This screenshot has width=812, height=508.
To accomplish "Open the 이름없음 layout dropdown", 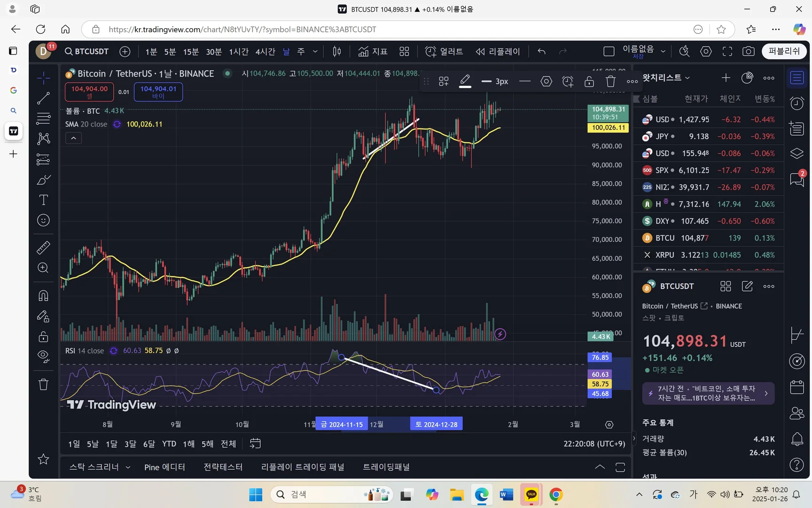I will click(663, 51).
